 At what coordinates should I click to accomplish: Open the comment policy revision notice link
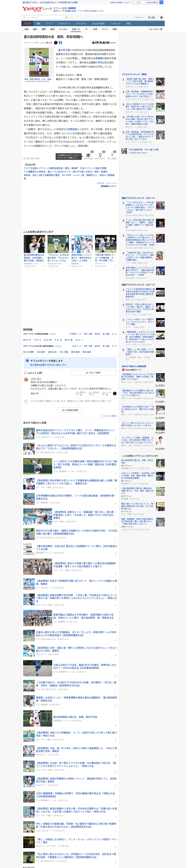point(48,365)
